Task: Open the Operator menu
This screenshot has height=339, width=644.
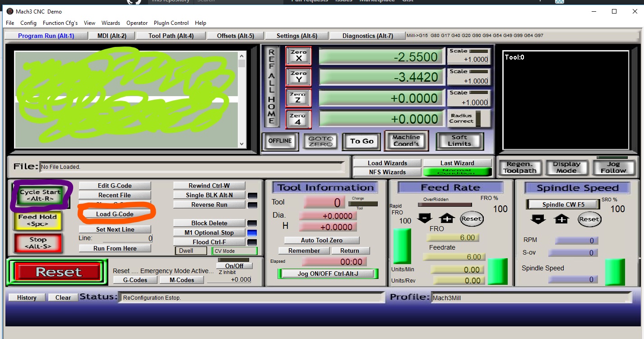Action: (x=137, y=23)
